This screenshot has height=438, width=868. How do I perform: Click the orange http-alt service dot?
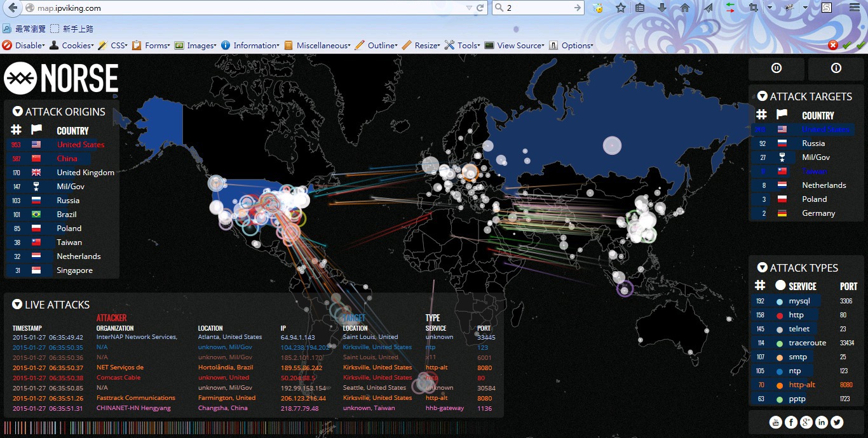coord(780,385)
